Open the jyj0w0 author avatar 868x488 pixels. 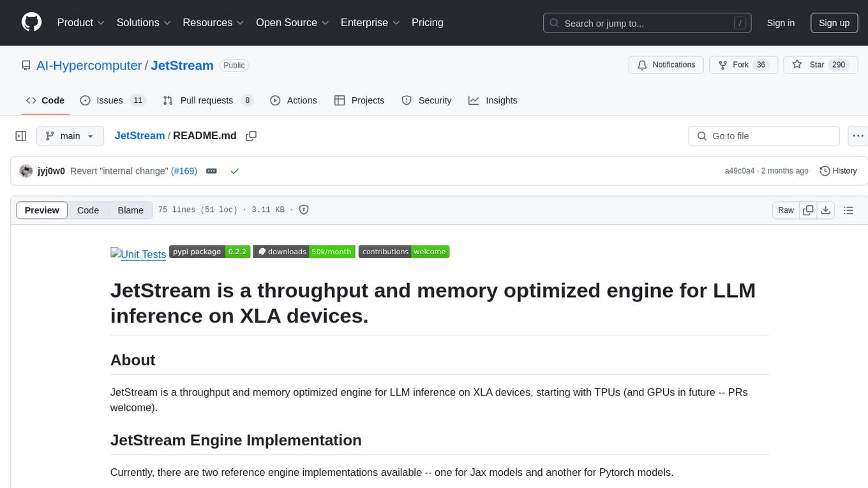(26, 171)
